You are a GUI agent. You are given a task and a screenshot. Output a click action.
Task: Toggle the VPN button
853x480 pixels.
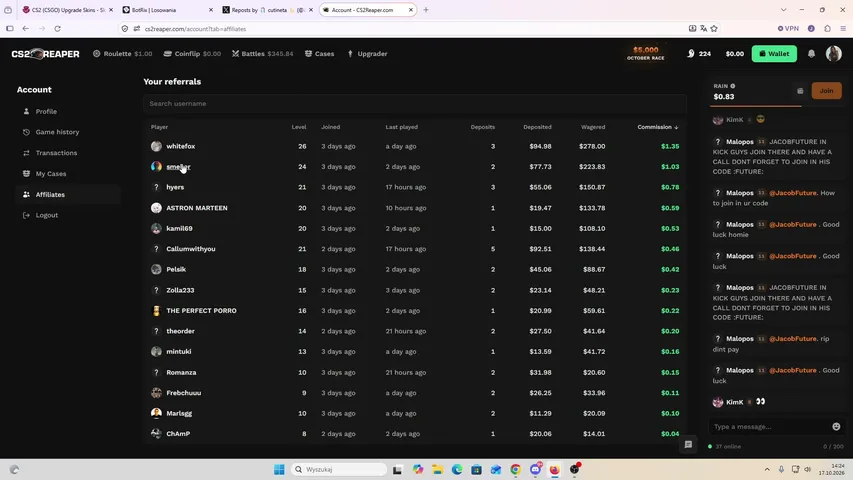(788, 28)
